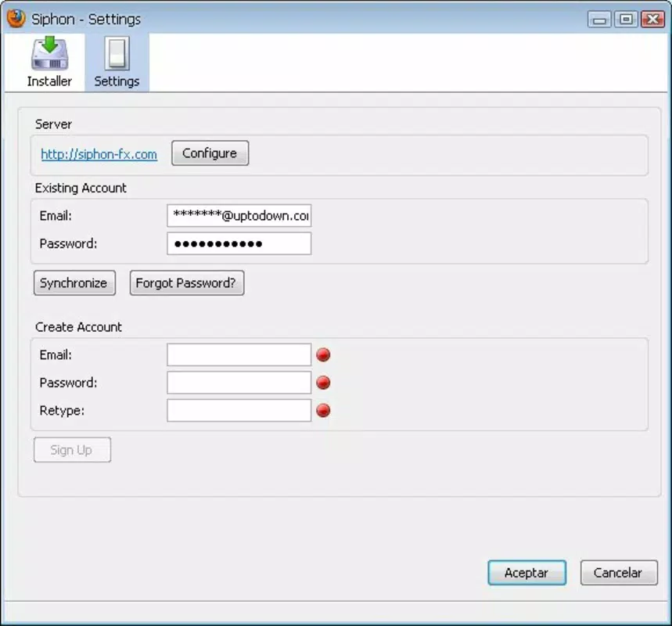Click the Synchronize button
Image resolution: width=672 pixels, height=626 pixels.
pyautogui.click(x=74, y=283)
